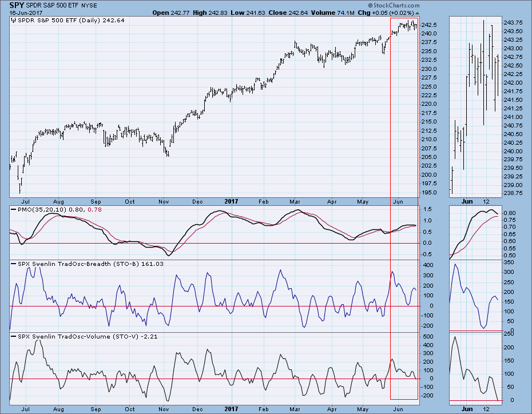Screen dimensions: 532x414
Task: Click the green up-triangle change indicator
Action: tap(417, 13)
